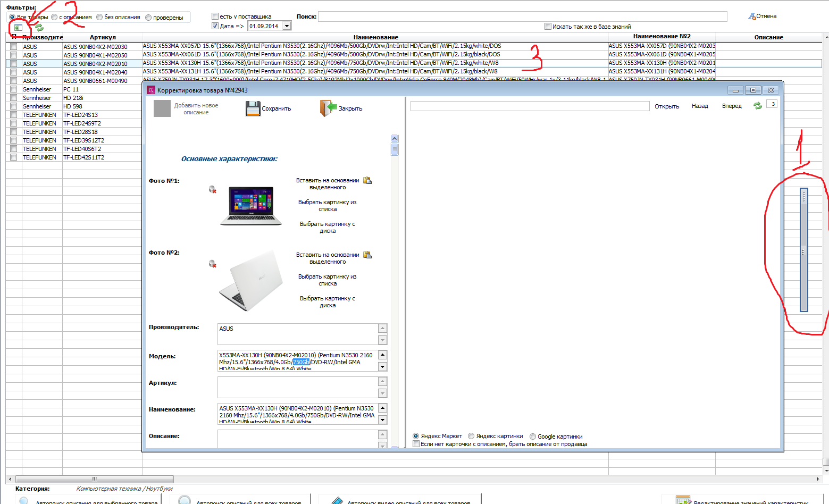Click the Производитель ASUS text field
Screen dimensions: 829x504
tap(297, 334)
